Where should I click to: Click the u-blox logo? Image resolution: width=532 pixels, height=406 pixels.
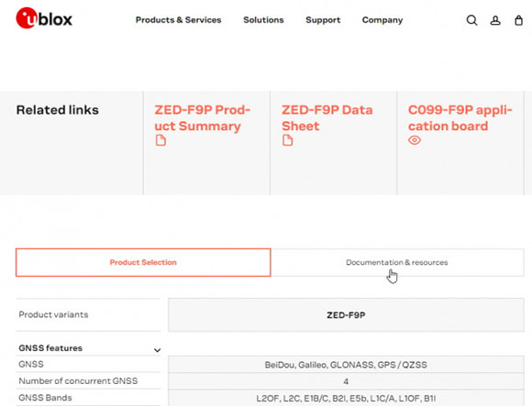coord(44,18)
